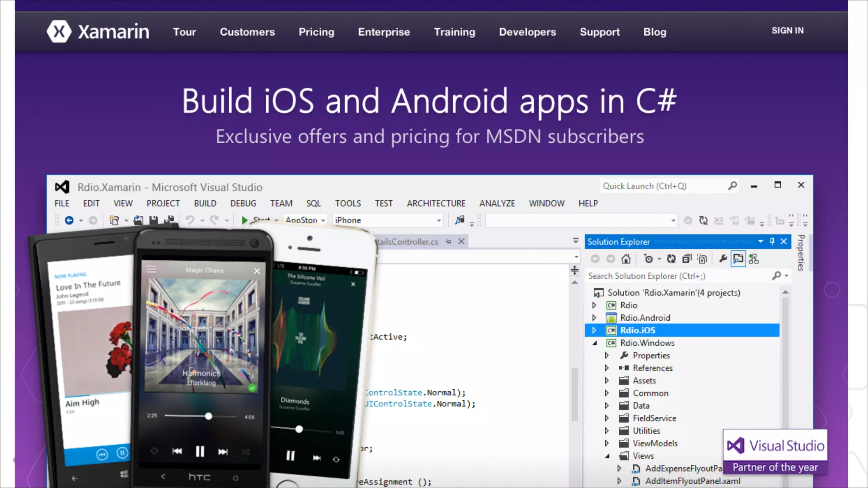Click the Navigate Backward arrow in toolbar
868x488 pixels.
point(69,220)
